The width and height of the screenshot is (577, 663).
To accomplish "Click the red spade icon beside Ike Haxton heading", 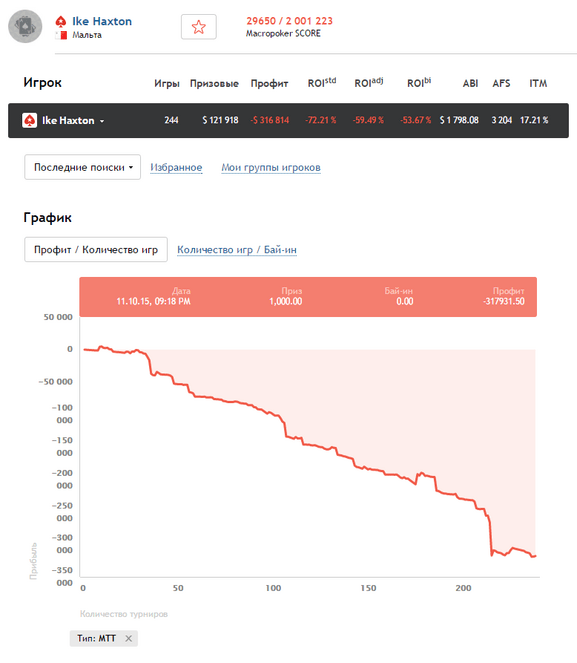I will click(x=61, y=21).
